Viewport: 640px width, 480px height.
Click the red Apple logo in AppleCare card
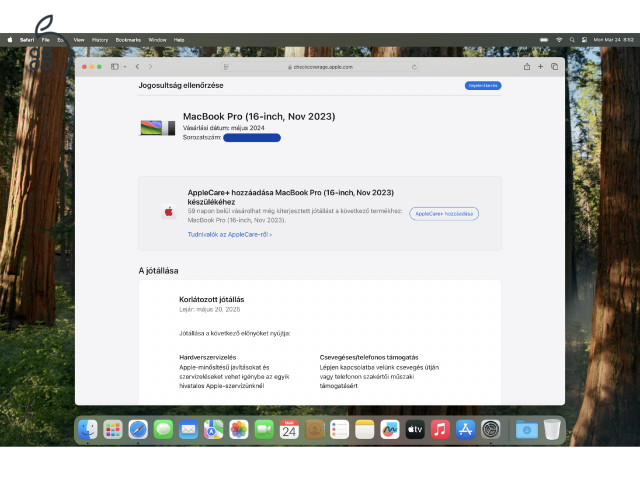coord(169,211)
